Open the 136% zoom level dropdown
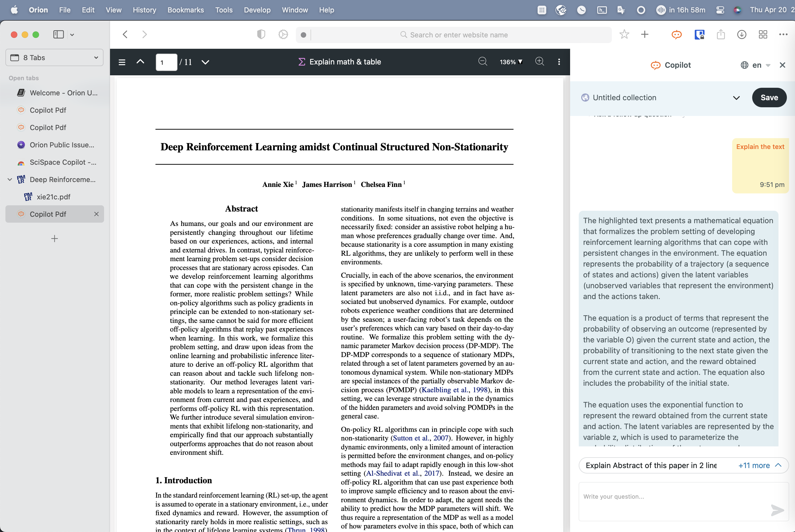Screen dimensions: 795x532 511,62
